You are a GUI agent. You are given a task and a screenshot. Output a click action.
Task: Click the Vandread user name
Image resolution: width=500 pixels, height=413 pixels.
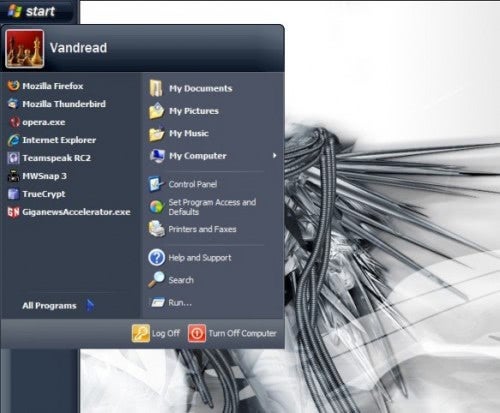click(x=78, y=48)
